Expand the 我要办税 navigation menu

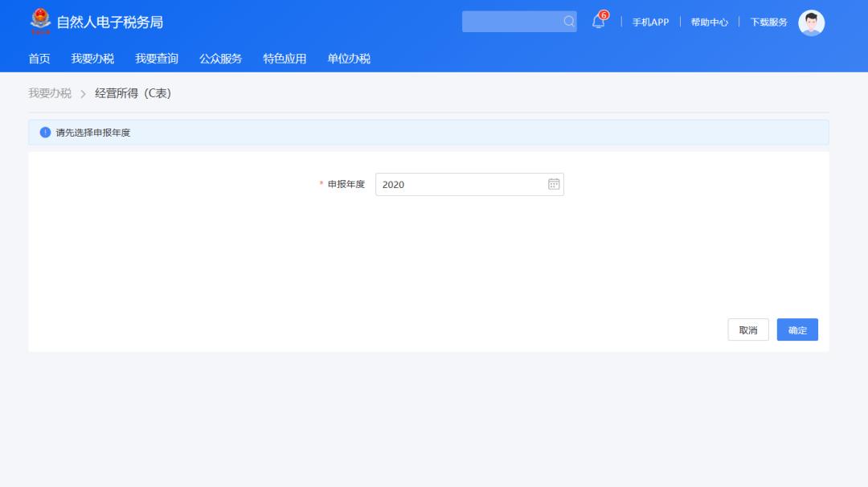[x=91, y=58]
